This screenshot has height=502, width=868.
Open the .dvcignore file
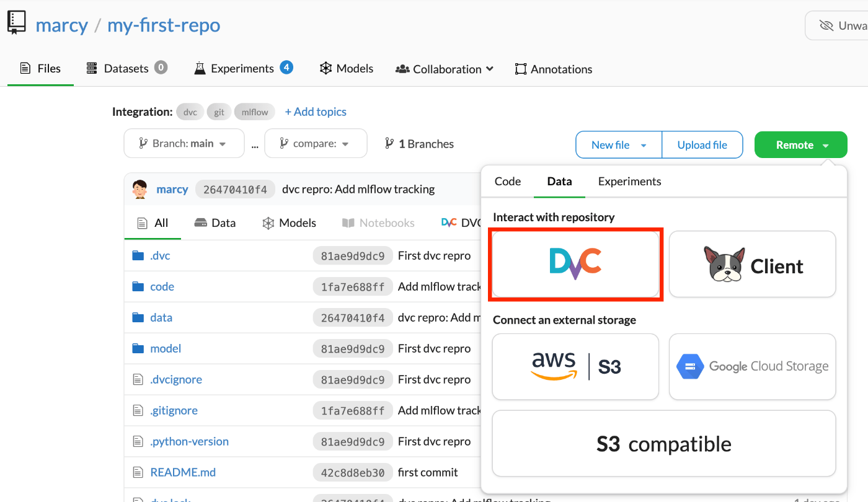tap(176, 379)
